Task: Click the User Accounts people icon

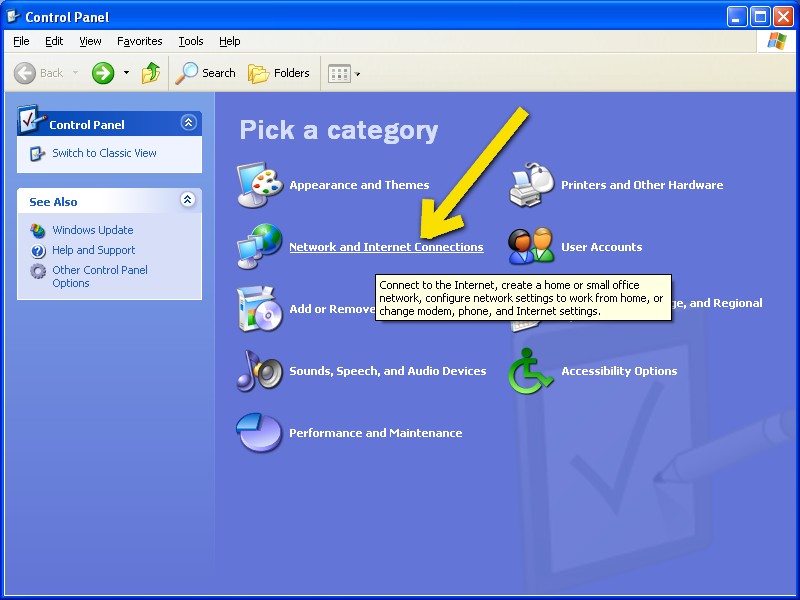Action: tap(532, 247)
